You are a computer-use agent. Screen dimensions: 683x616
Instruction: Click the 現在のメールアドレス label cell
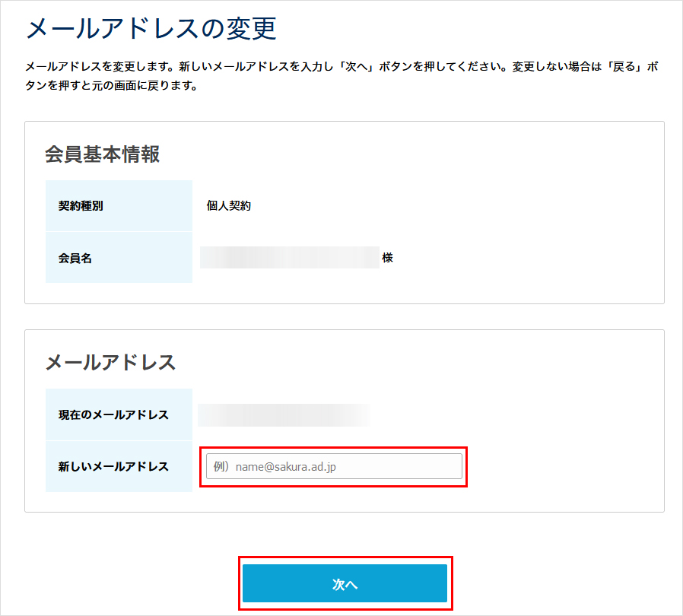point(119,414)
